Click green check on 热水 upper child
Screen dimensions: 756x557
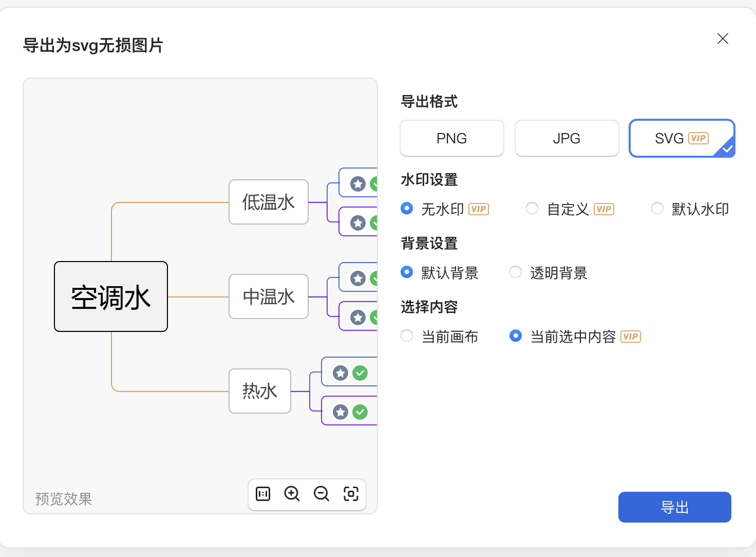(360, 373)
